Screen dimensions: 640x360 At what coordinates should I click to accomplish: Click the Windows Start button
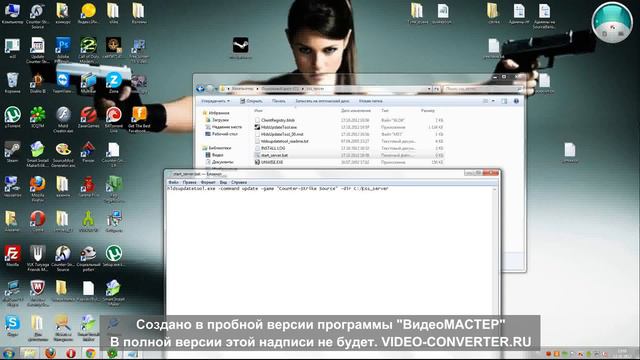pyautogui.click(x=9, y=353)
